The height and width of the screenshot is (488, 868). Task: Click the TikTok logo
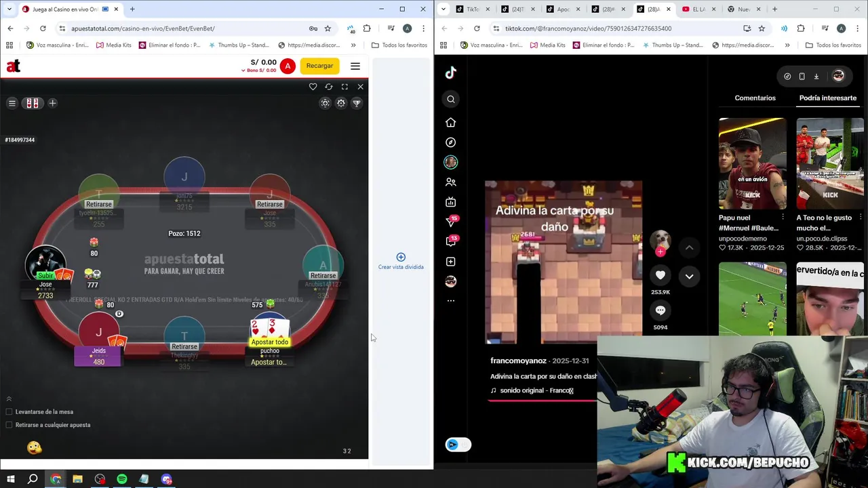pyautogui.click(x=451, y=73)
